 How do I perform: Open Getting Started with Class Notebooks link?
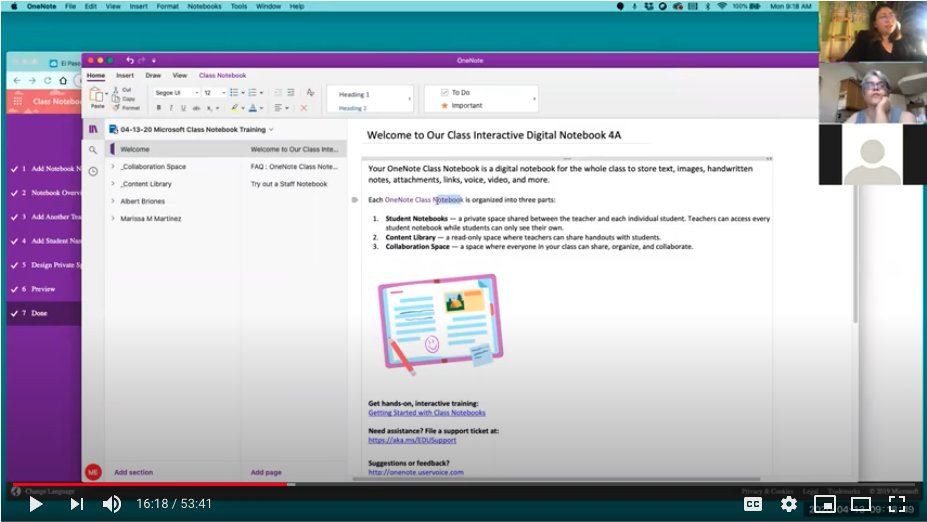click(x=427, y=413)
